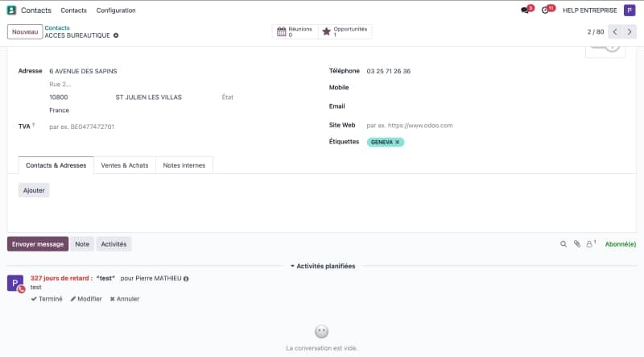The height and width of the screenshot is (357, 644).
Task: Click the TVA help question mark
Action: (x=33, y=125)
